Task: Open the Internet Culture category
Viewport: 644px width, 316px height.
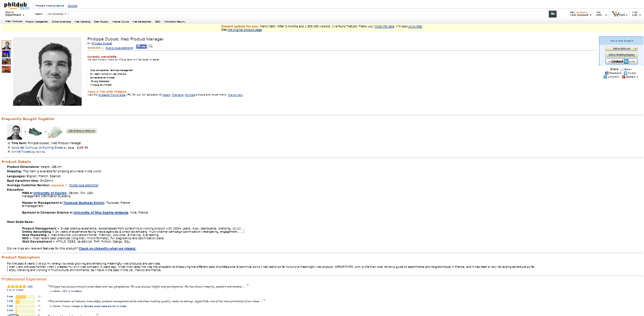Action: (x=120, y=22)
